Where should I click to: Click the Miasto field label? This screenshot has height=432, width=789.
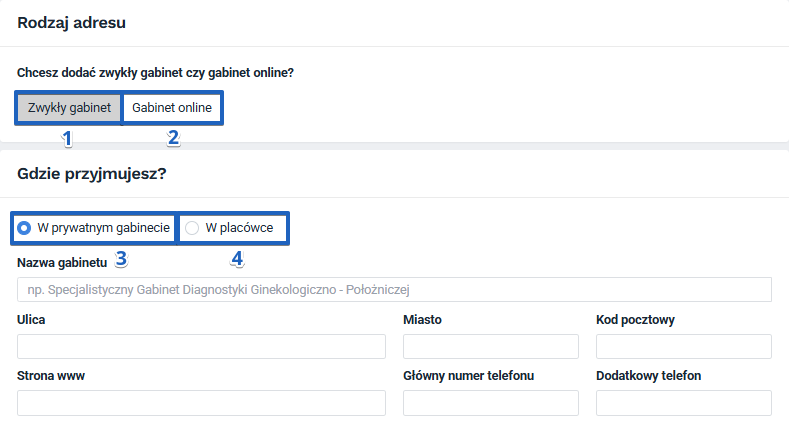coord(422,320)
